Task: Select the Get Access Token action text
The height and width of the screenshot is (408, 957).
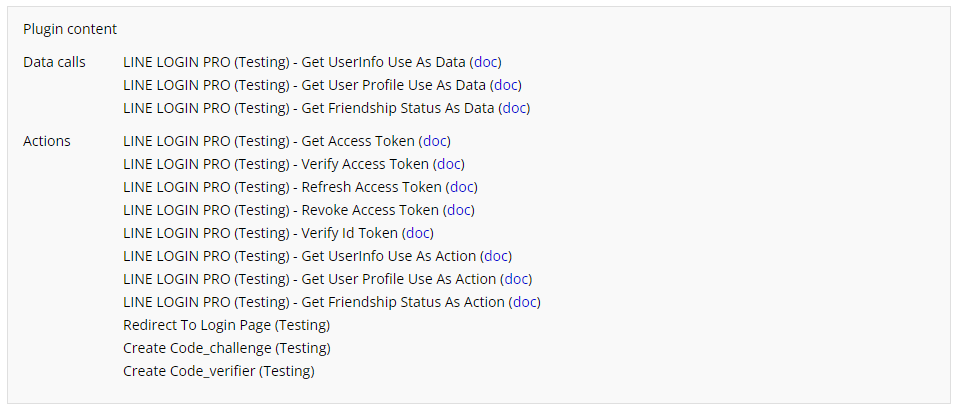Action: click(268, 141)
